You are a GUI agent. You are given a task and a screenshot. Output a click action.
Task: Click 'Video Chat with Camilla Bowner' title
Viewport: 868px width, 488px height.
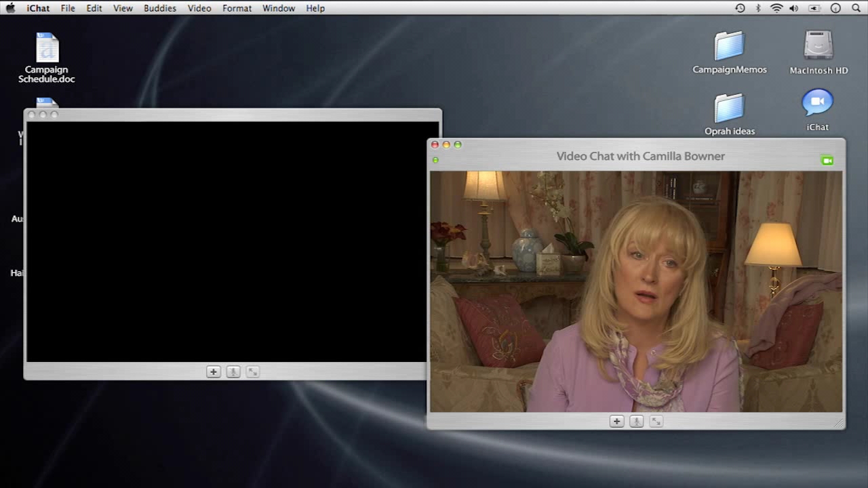pos(641,156)
